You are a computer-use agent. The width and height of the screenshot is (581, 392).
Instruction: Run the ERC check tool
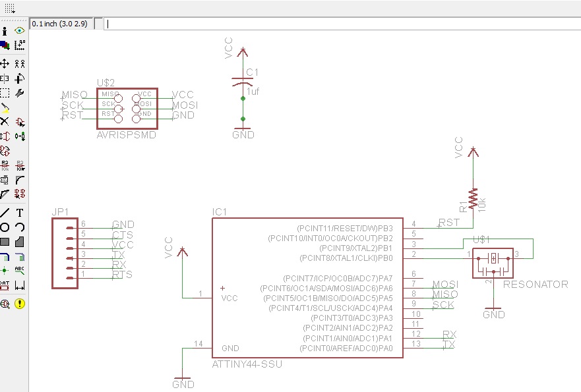pos(5,304)
